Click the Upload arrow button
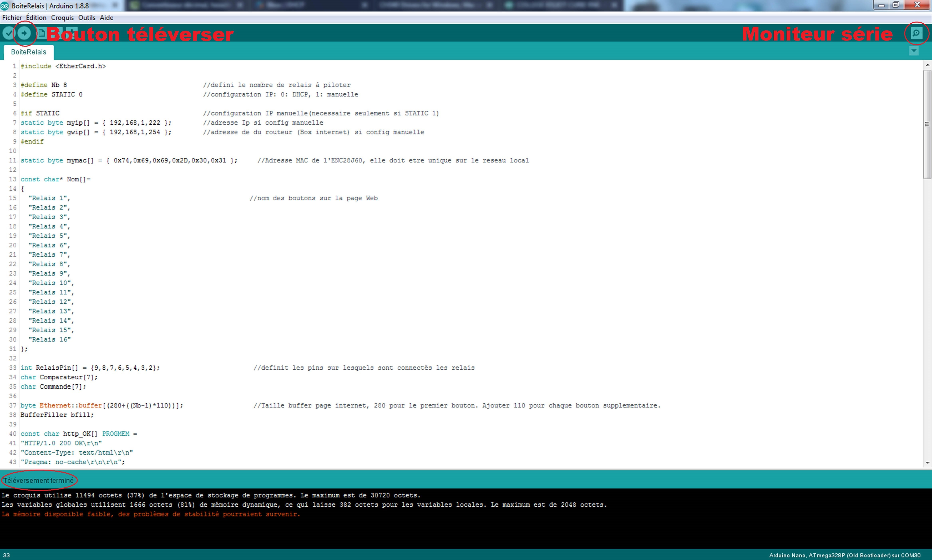 [x=24, y=33]
